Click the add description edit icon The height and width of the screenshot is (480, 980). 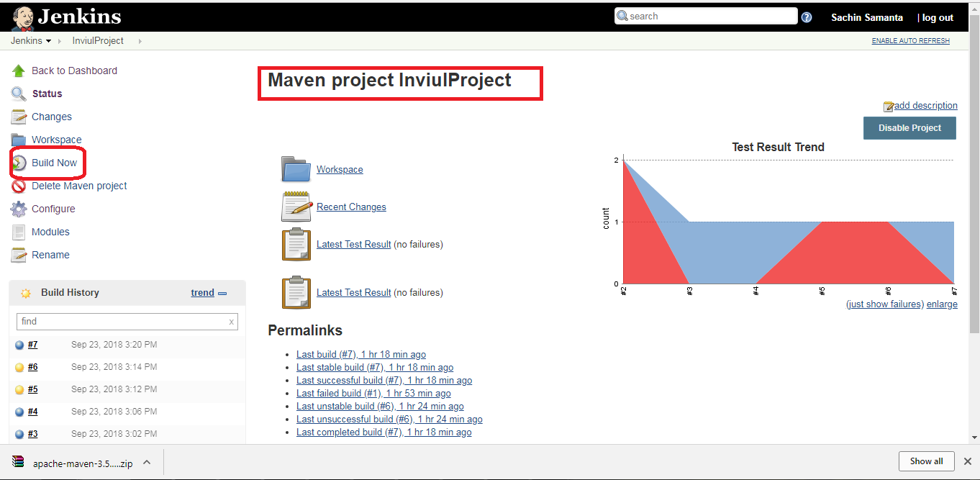coord(889,106)
